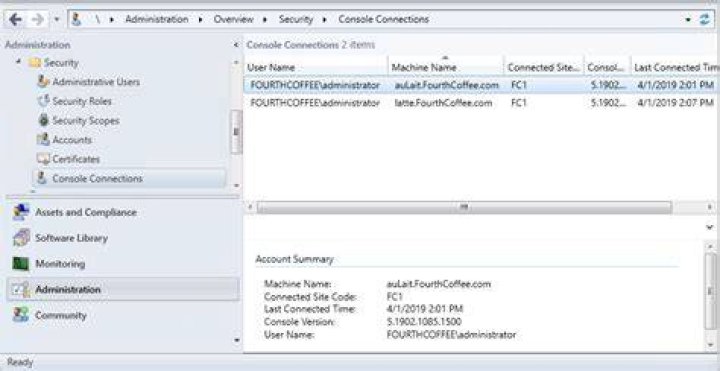The height and width of the screenshot is (371, 720).
Task: Click the Machine Name value in summary
Action: [x=439, y=284]
